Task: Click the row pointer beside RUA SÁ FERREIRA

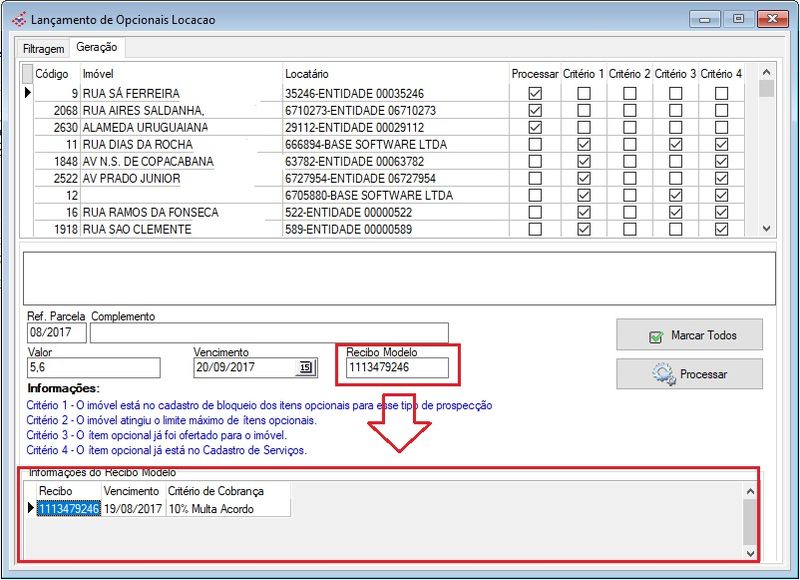Action: tap(28, 93)
